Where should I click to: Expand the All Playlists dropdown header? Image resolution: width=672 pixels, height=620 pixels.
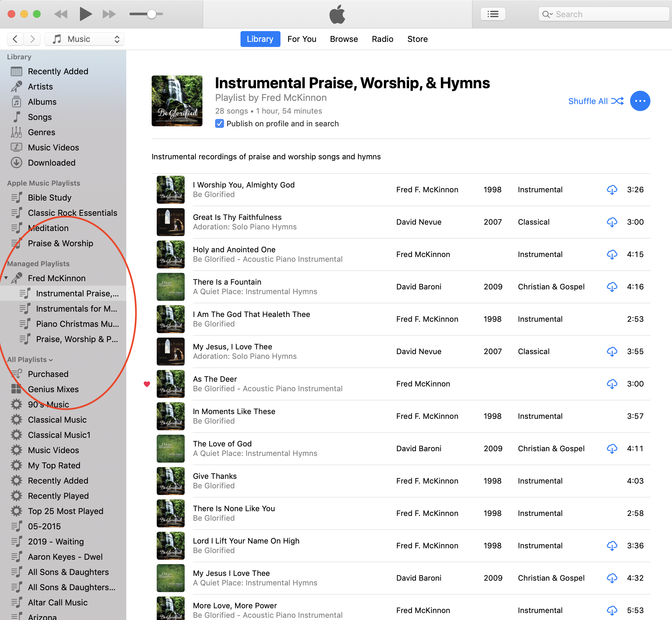(x=30, y=359)
